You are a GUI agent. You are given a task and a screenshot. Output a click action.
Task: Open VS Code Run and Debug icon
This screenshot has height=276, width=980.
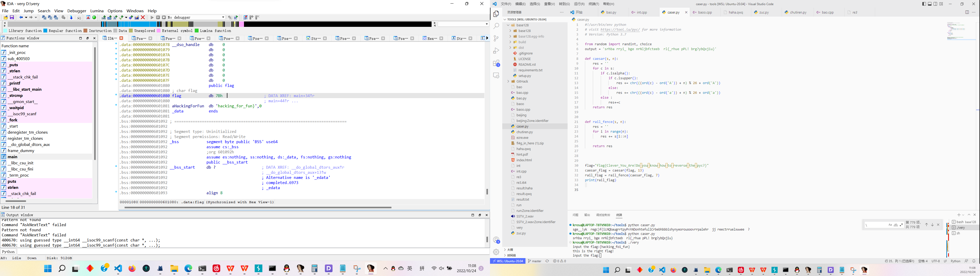[496, 51]
